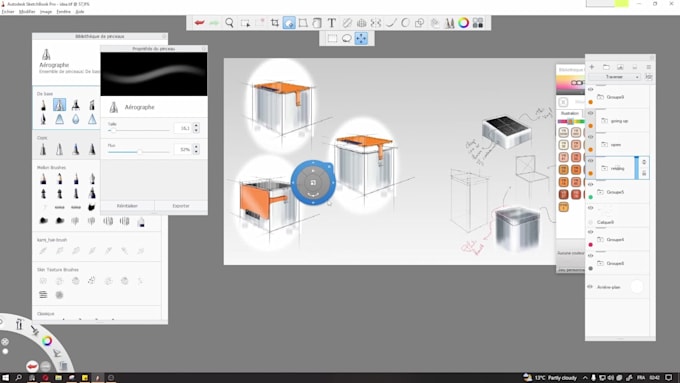Viewport: 680px width, 383px height.
Task: Expand the Groupe4 folder
Action: coord(601,239)
